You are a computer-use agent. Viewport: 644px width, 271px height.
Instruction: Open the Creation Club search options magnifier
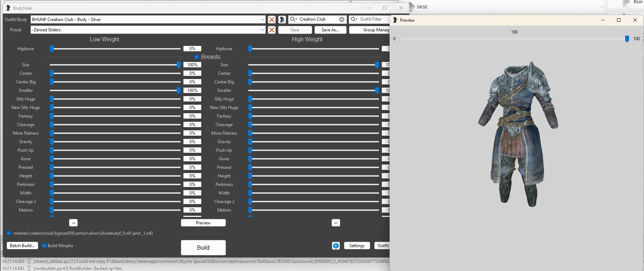[294, 19]
